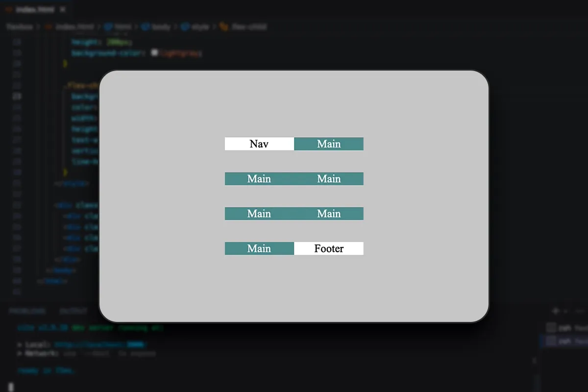Click line number 23 in the gutter
The height and width of the screenshot is (392, 588).
18,96
